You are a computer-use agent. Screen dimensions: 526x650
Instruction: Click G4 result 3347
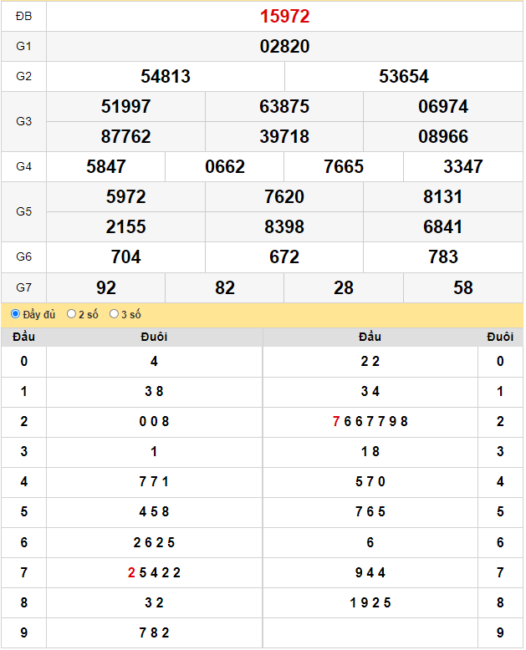[x=463, y=167]
